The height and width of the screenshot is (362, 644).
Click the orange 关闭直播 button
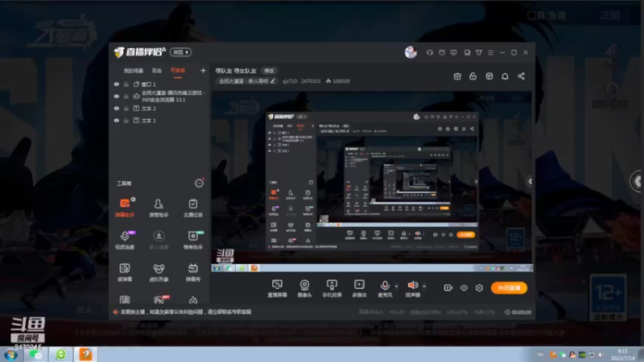pyautogui.click(x=509, y=288)
